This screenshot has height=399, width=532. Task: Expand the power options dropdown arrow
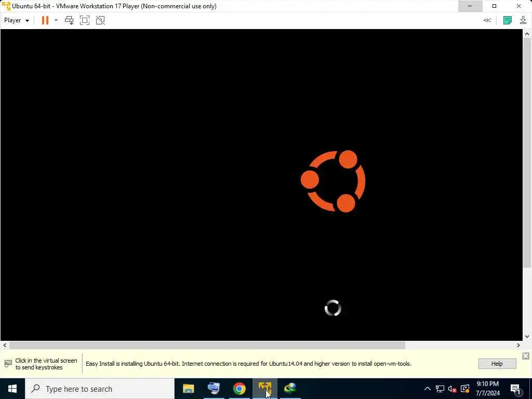coord(56,20)
